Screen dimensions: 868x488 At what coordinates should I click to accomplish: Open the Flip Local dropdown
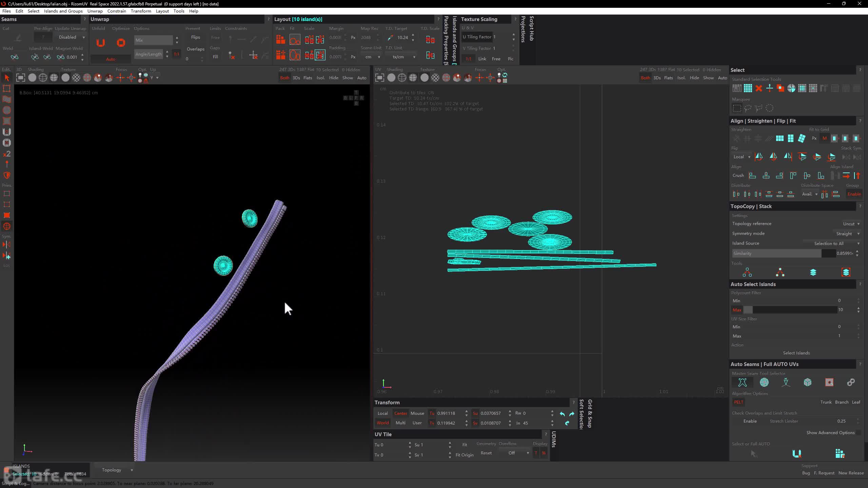(742, 157)
